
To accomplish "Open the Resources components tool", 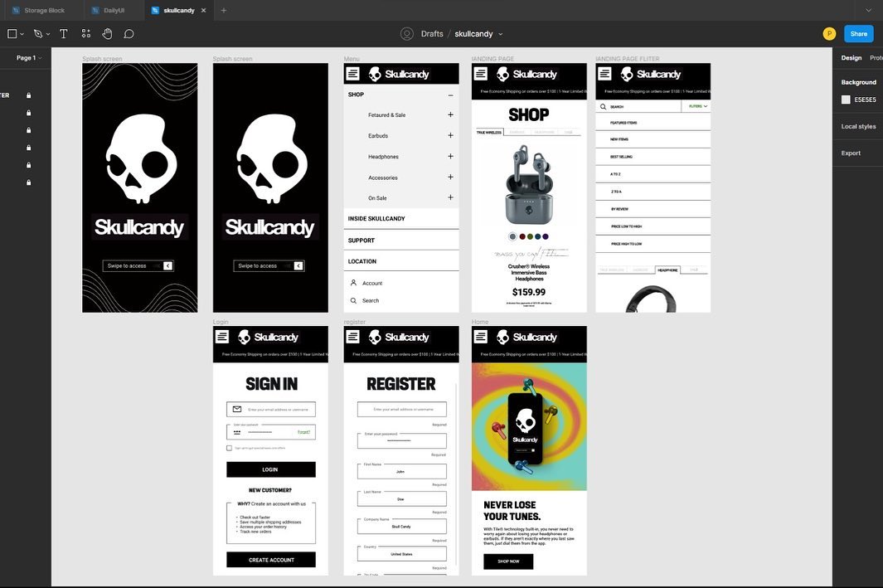I will point(85,34).
